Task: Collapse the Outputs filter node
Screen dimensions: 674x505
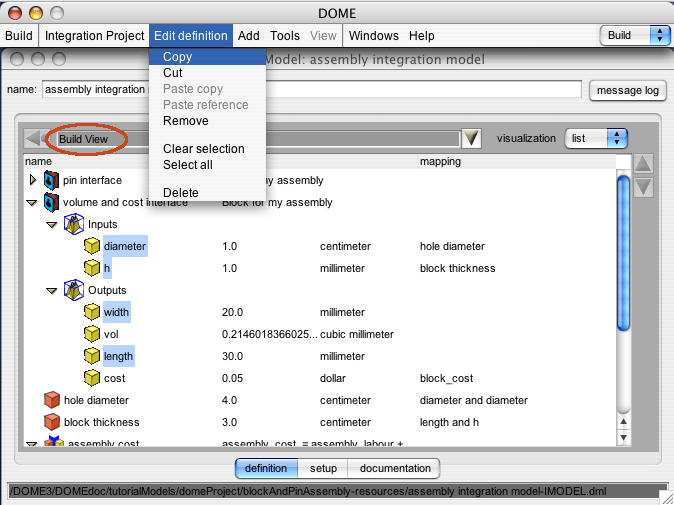Action: (52, 291)
